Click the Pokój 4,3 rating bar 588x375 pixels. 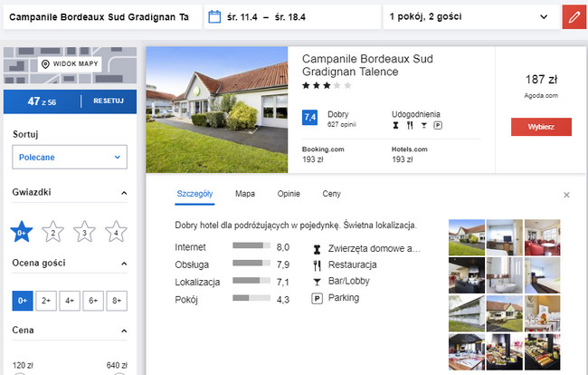(x=251, y=298)
